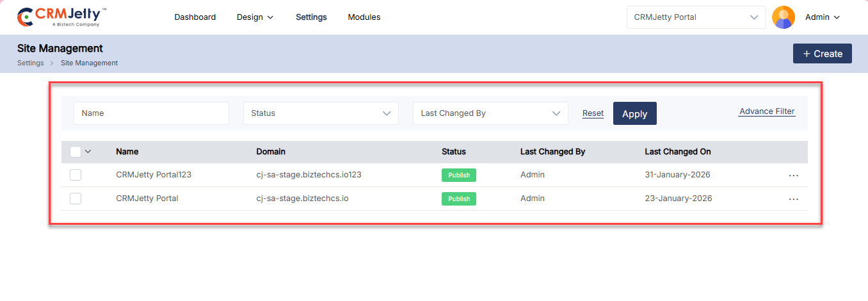The image size is (868, 301).
Task: Open the Design menu
Action: (255, 17)
